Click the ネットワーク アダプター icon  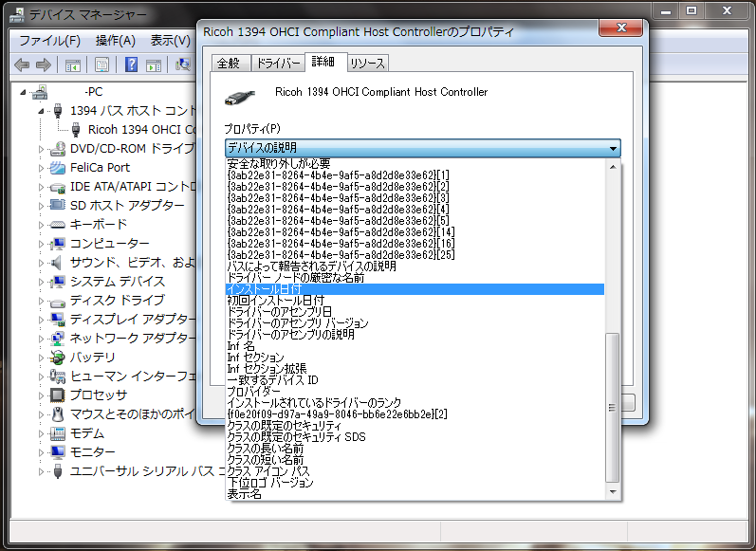[x=57, y=339]
